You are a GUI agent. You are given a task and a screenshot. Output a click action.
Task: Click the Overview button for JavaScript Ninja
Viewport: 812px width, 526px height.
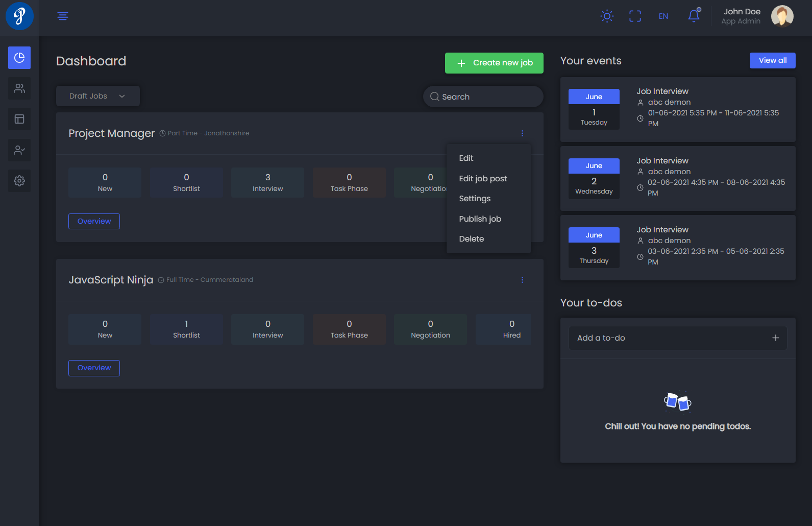(94, 368)
